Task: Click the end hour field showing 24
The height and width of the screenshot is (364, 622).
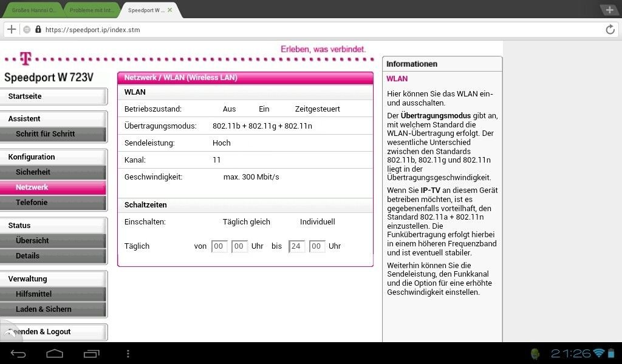Action: (296, 246)
